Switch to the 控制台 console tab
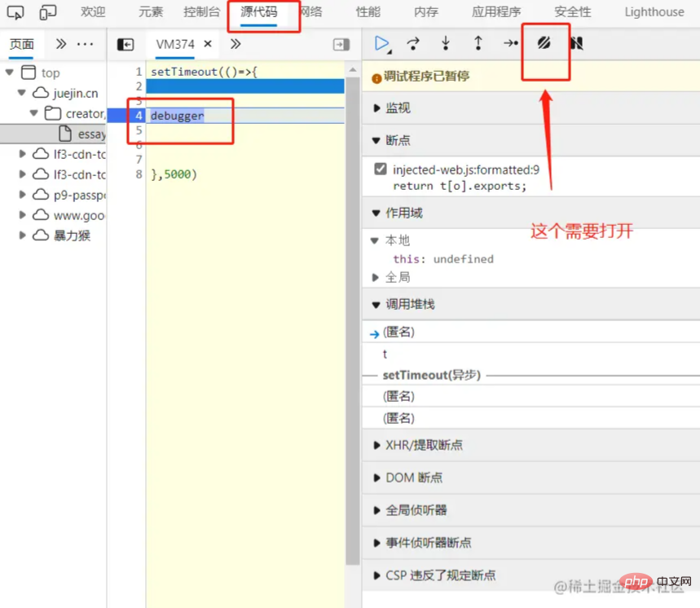The image size is (700, 608). click(201, 12)
